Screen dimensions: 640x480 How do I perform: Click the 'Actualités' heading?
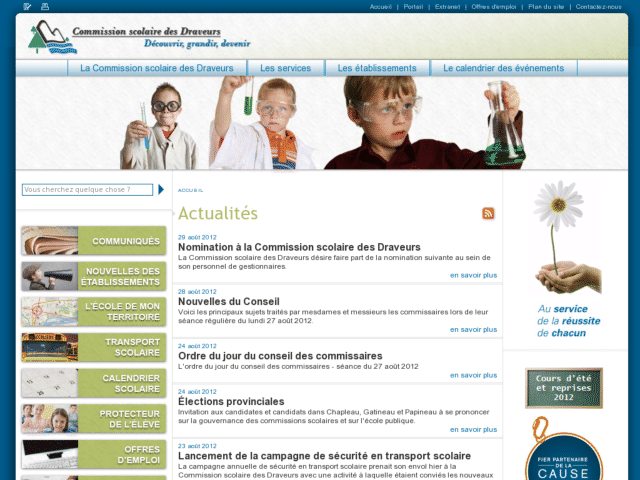point(218,213)
